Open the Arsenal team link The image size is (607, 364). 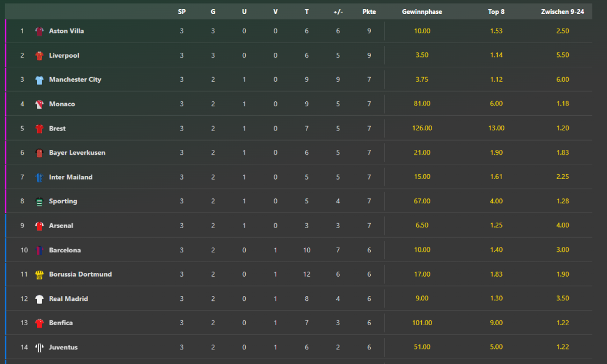(x=61, y=226)
